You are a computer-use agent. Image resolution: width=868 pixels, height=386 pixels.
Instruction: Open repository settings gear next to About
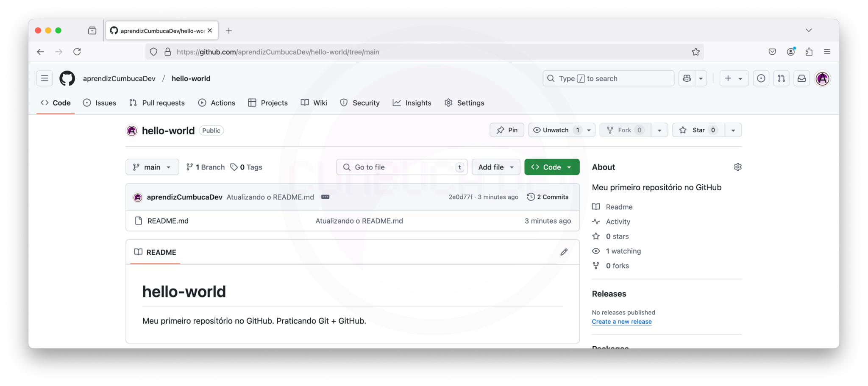click(x=737, y=167)
